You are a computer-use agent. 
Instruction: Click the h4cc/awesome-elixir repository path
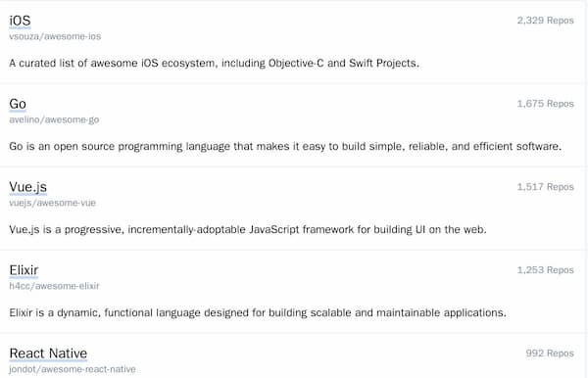tap(54, 286)
